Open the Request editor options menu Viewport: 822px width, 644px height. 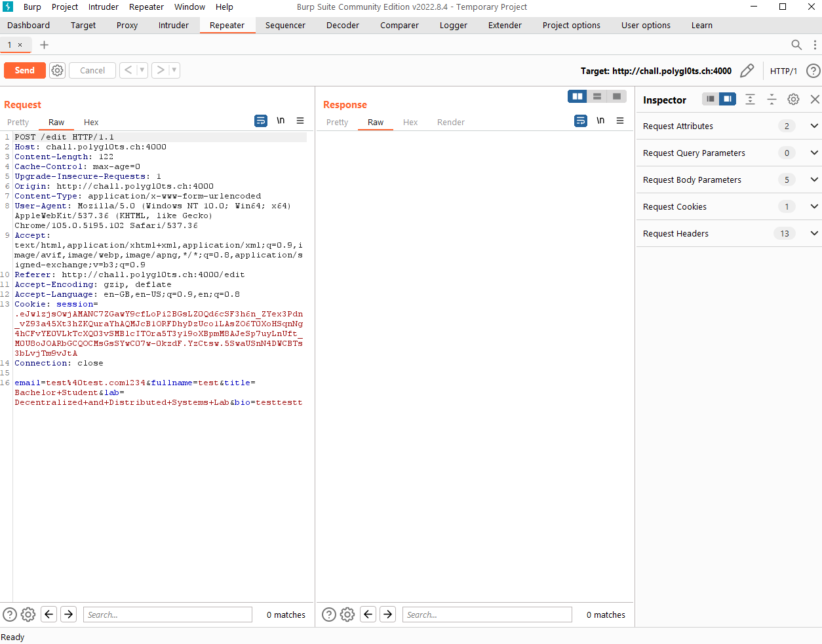point(300,121)
